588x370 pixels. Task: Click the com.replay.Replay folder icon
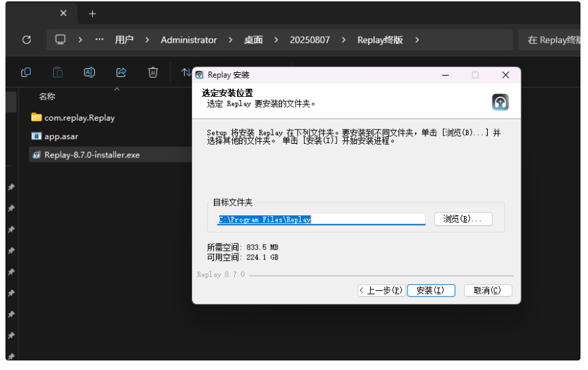coord(36,117)
